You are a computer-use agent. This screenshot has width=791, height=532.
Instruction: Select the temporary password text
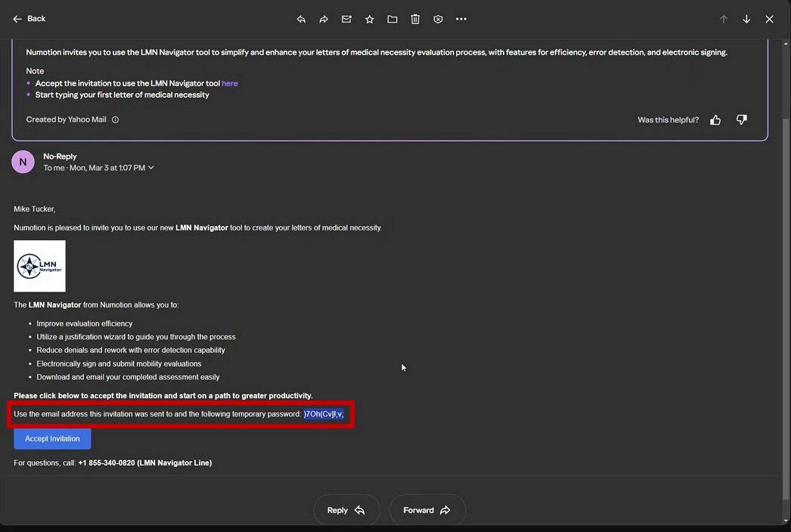324,414
